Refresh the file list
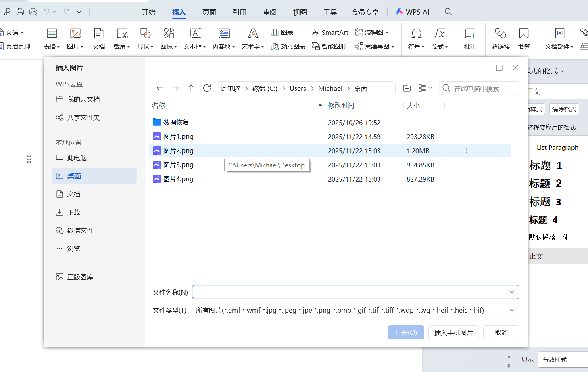This screenshot has width=588, height=372. point(207,88)
